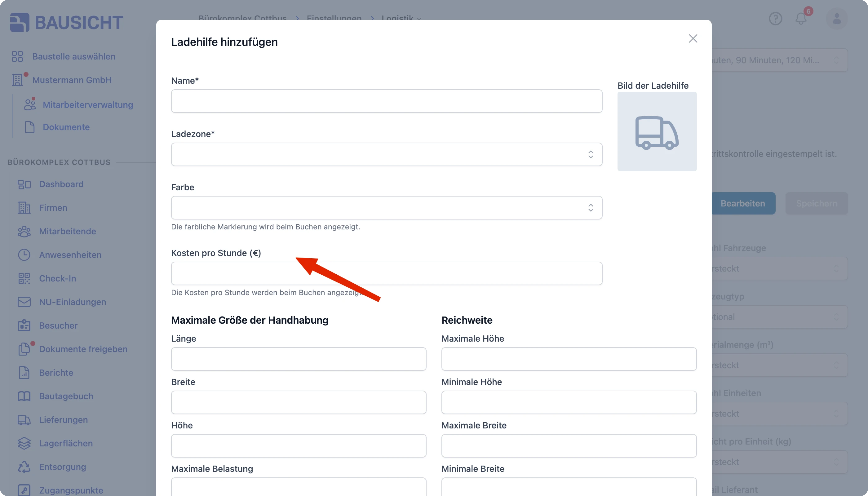Click the Mitarbeiterverwaltung people icon
This screenshot has height=496, width=868.
coord(30,104)
